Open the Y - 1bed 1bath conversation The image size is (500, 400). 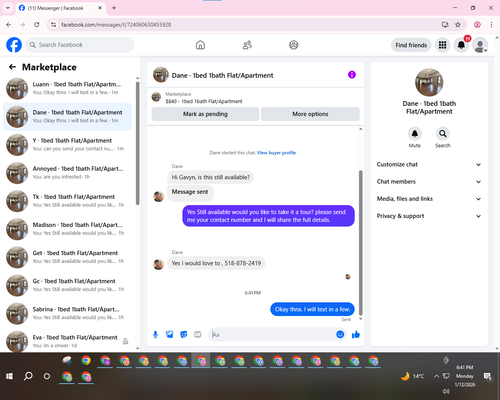coord(67,145)
